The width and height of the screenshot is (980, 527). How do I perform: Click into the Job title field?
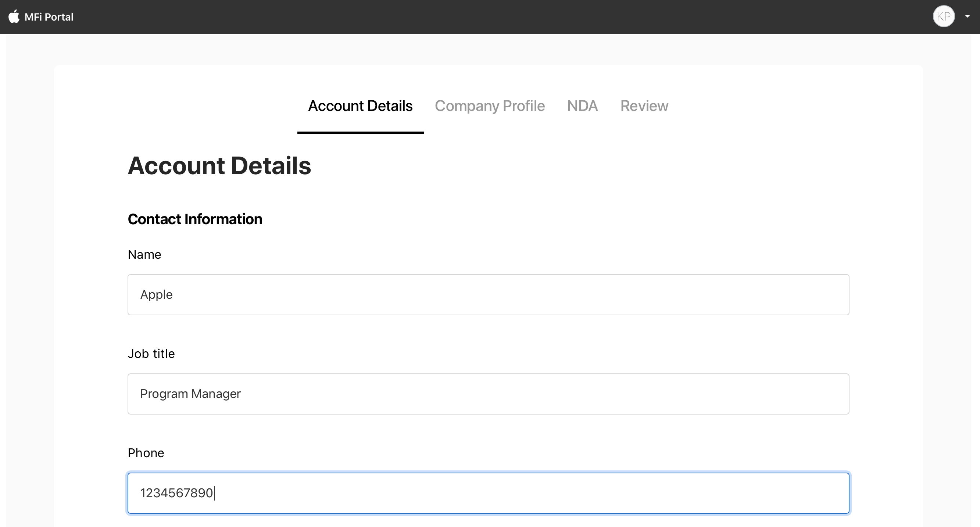click(488, 394)
